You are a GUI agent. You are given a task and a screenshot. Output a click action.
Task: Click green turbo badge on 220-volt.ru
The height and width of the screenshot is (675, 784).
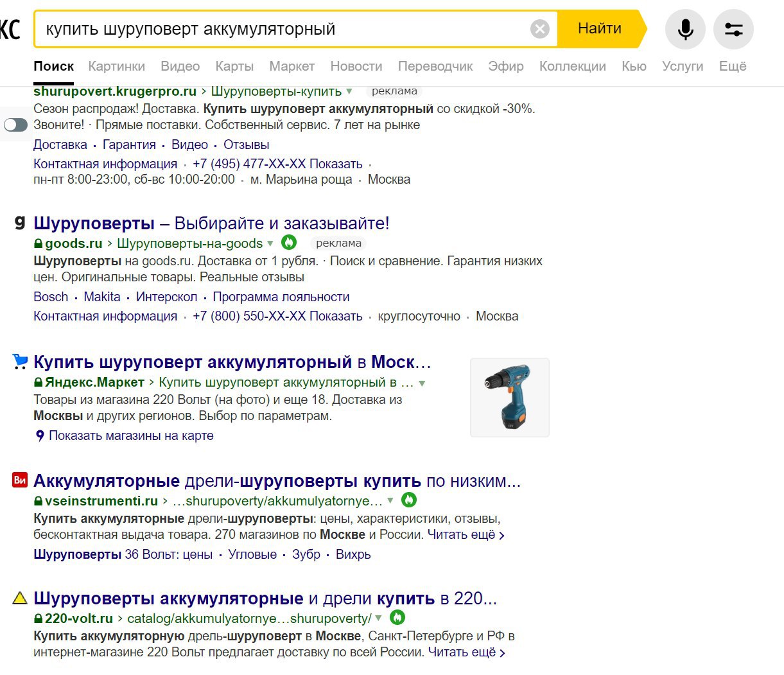[397, 617]
